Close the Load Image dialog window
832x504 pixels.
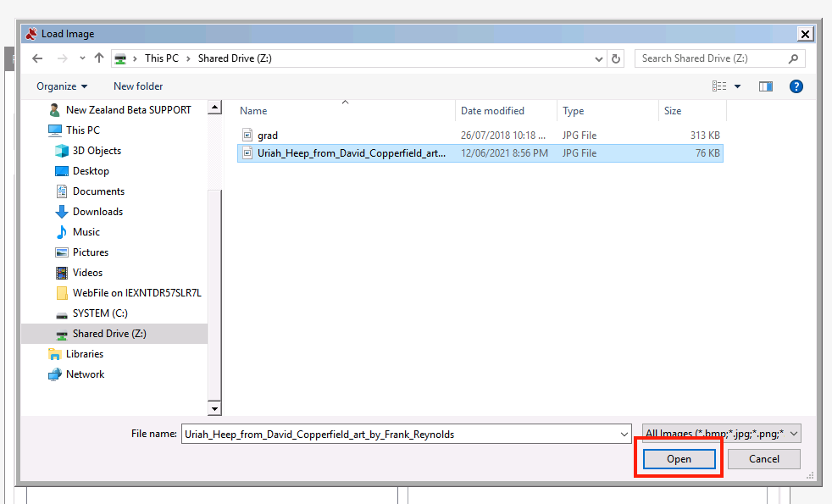pyautogui.click(x=805, y=34)
